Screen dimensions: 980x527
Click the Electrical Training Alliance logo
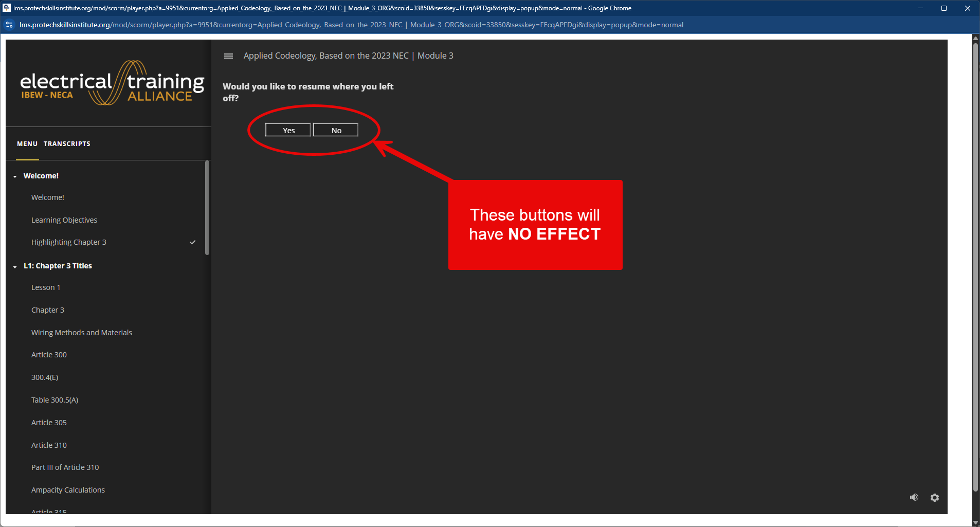[112, 83]
